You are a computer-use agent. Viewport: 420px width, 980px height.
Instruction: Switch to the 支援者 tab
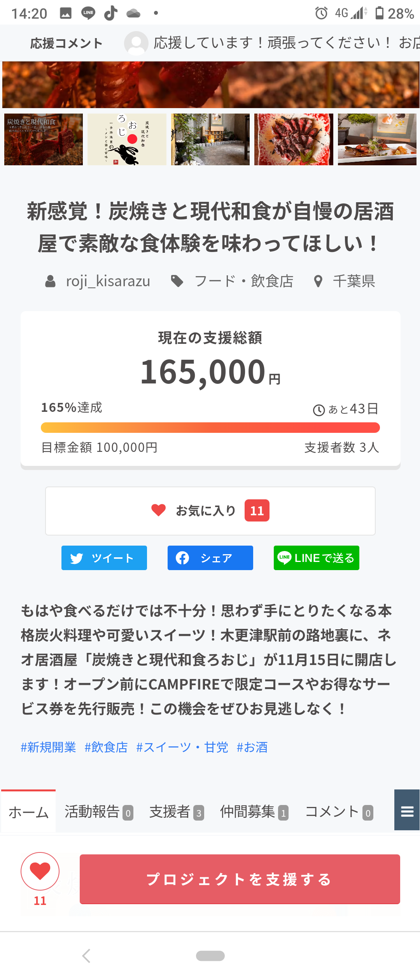[x=177, y=812]
